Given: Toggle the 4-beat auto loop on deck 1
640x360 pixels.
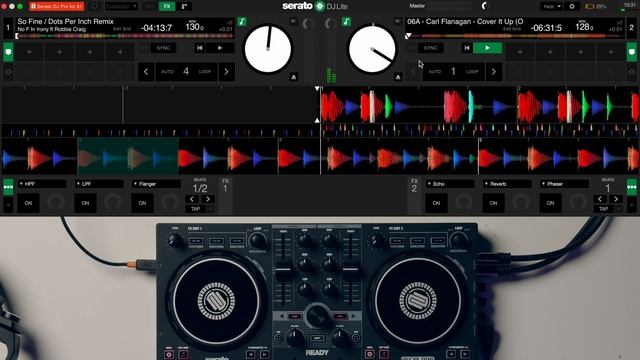Looking at the screenshot, I should click(186, 71).
